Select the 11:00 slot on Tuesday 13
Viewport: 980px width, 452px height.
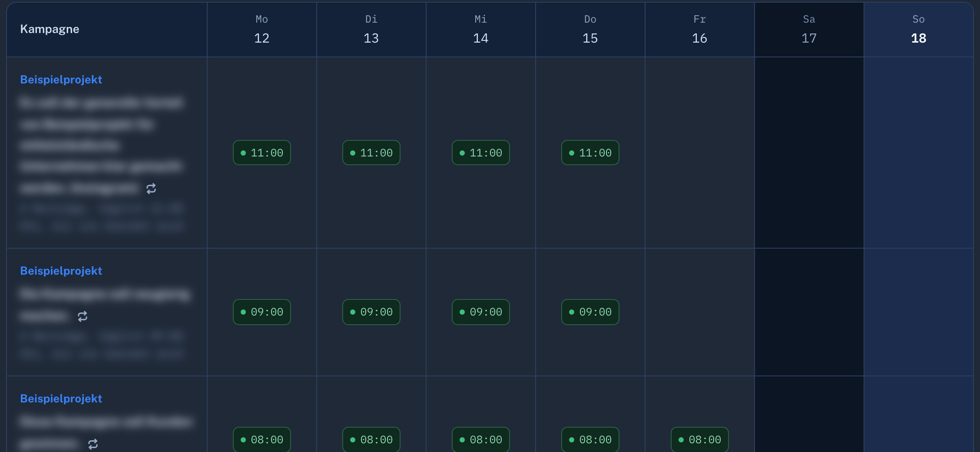[371, 153]
